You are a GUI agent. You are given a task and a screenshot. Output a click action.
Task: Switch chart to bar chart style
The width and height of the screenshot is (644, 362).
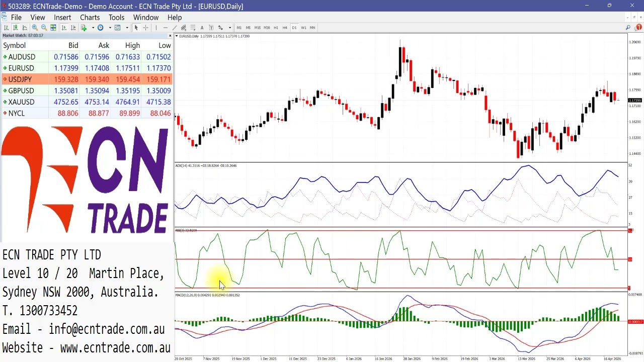click(x=6, y=28)
